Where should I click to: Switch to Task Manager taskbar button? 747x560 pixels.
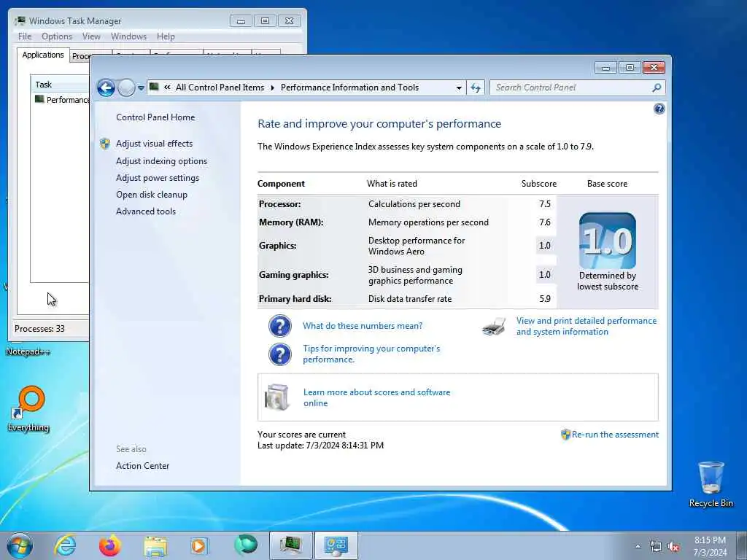291,545
